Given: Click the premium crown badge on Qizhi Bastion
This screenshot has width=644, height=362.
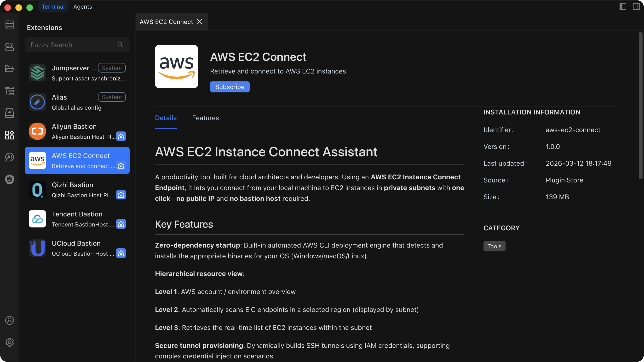Looking at the screenshot, I should (121, 195).
